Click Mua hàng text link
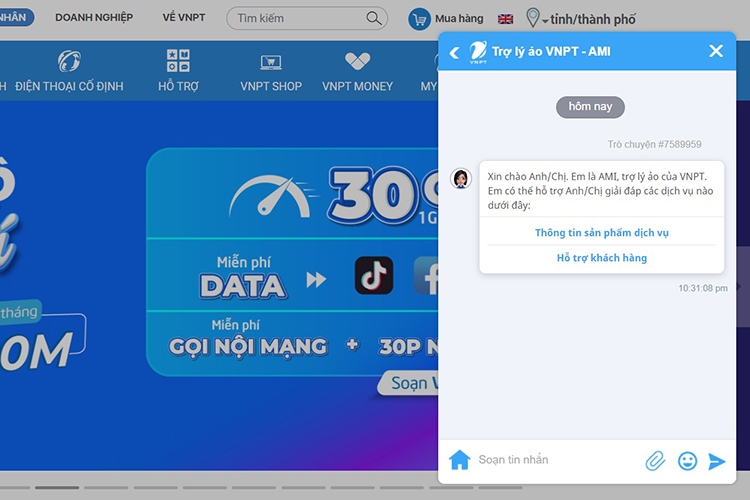Viewport: 750px width, 500px height. pos(459,19)
